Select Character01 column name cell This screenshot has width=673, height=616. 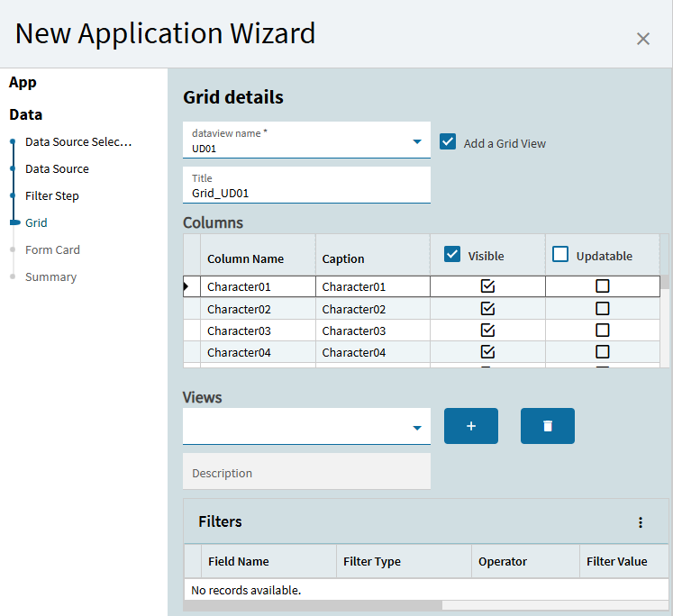pos(258,286)
